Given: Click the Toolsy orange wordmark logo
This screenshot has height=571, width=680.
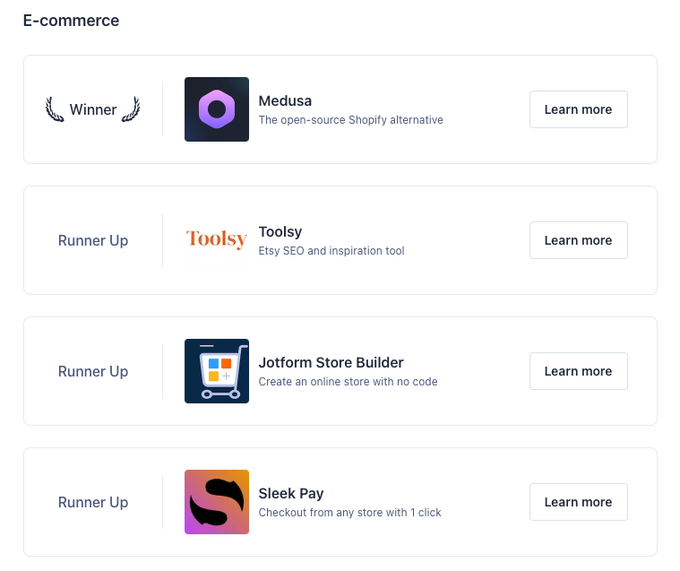Looking at the screenshot, I should coord(216,240).
